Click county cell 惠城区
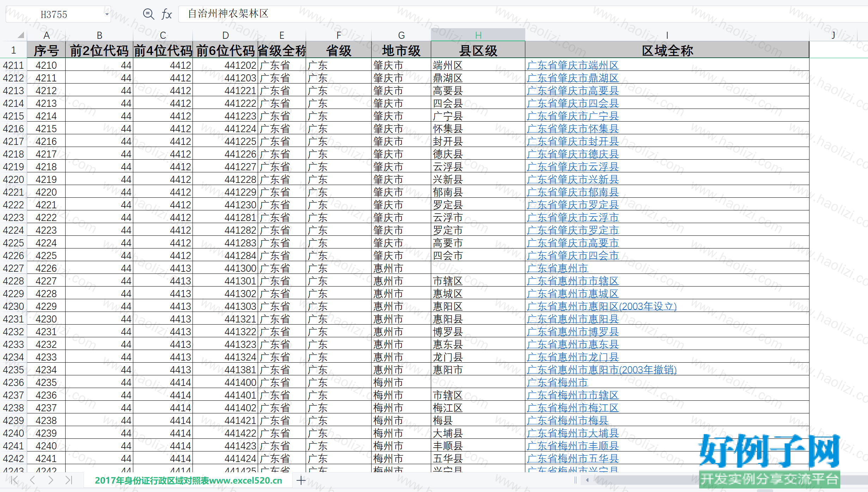The image size is (868, 492). (x=478, y=294)
